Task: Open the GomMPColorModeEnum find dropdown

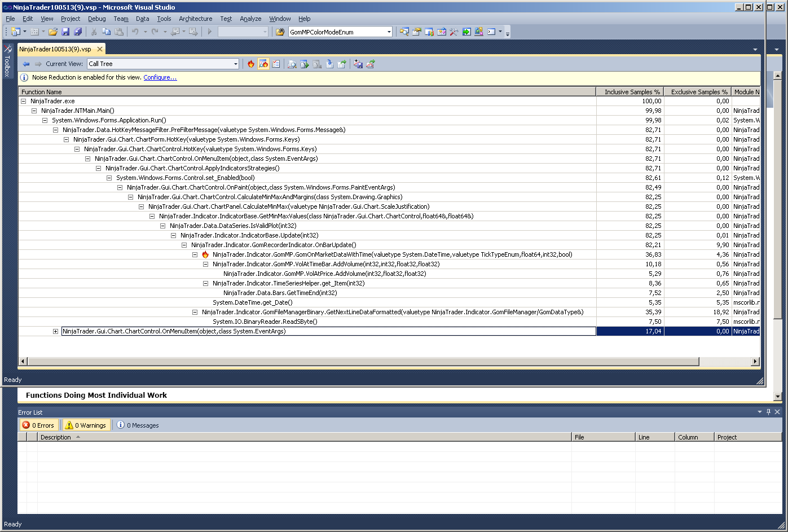Action: point(389,32)
